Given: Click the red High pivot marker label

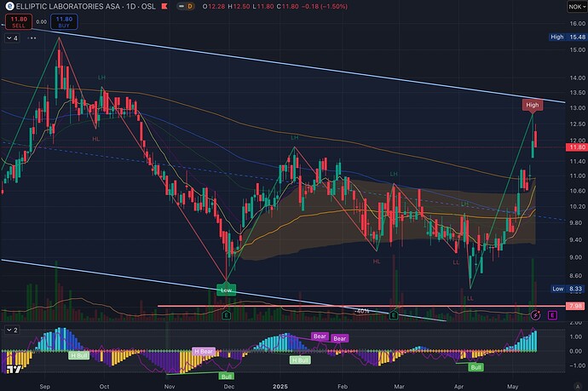Looking at the screenshot, I should 533,105.
